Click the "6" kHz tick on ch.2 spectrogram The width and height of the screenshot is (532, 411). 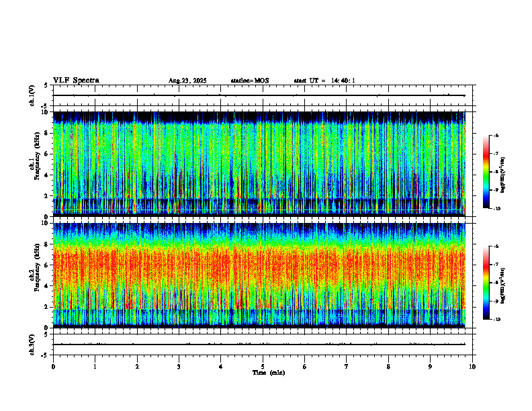click(46, 265)
